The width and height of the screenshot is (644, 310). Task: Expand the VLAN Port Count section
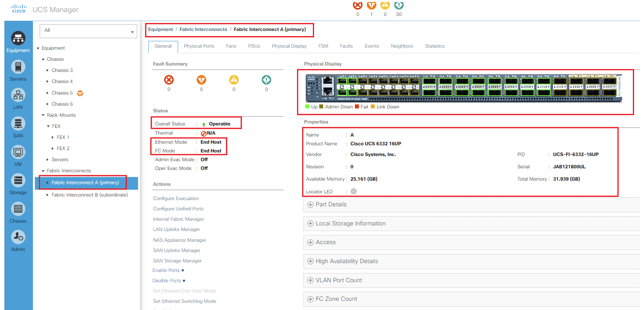coord(310,281)
